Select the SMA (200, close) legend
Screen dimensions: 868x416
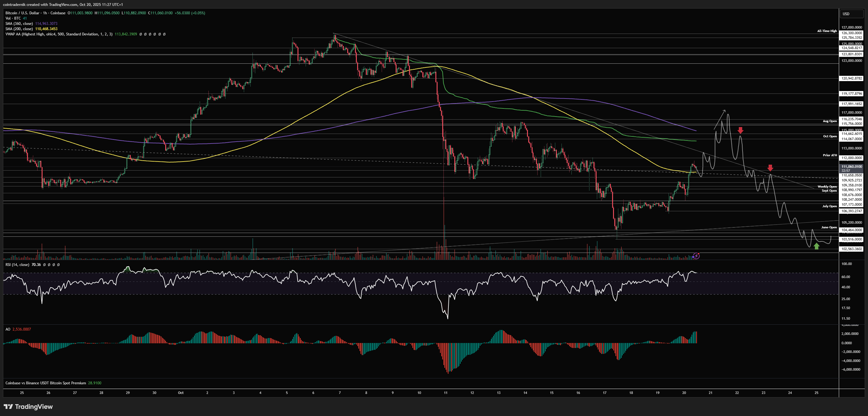tap(19, 29)
